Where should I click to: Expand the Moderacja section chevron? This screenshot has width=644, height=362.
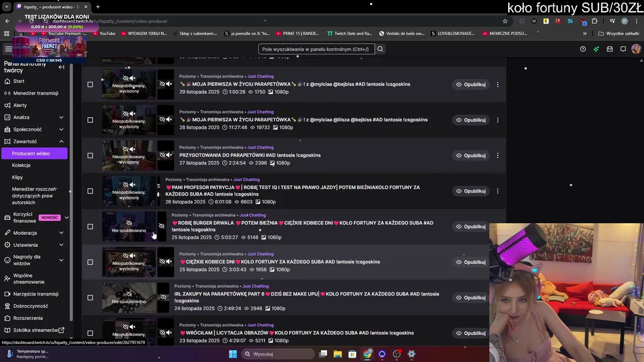click(x=61, y=233)
